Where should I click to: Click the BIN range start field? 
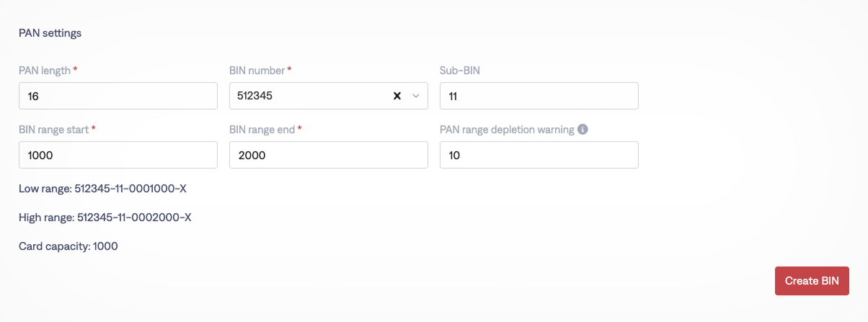[x=118, y=155]
